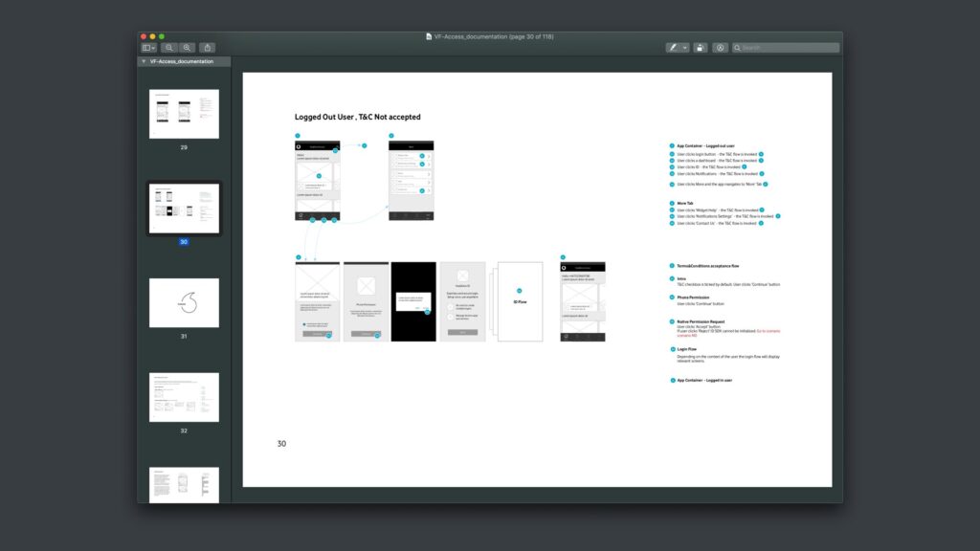Click the Share icon in toolbar
The height and width of the screenshot is (551, 980).
pos(208,48)
